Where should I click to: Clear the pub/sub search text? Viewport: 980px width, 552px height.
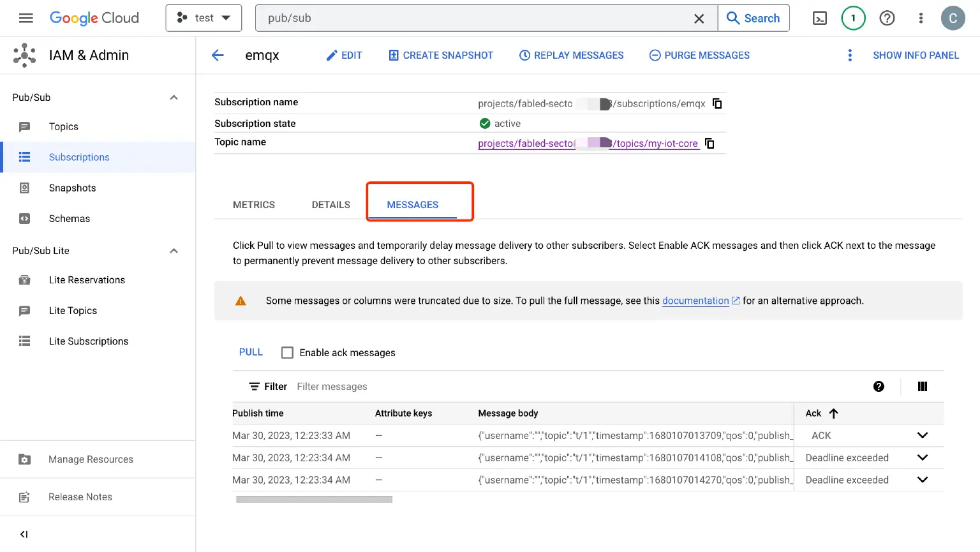[x=699, y=19]
